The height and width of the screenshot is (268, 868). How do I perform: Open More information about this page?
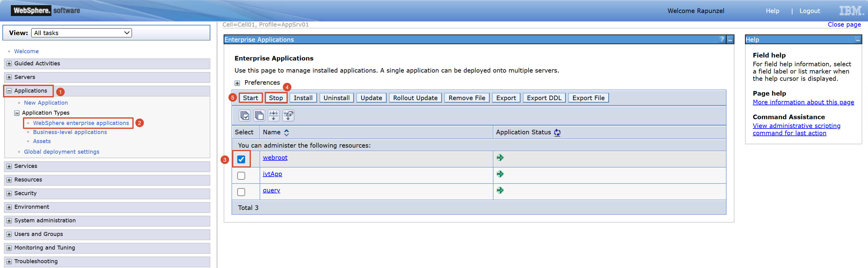coord(803,102)
